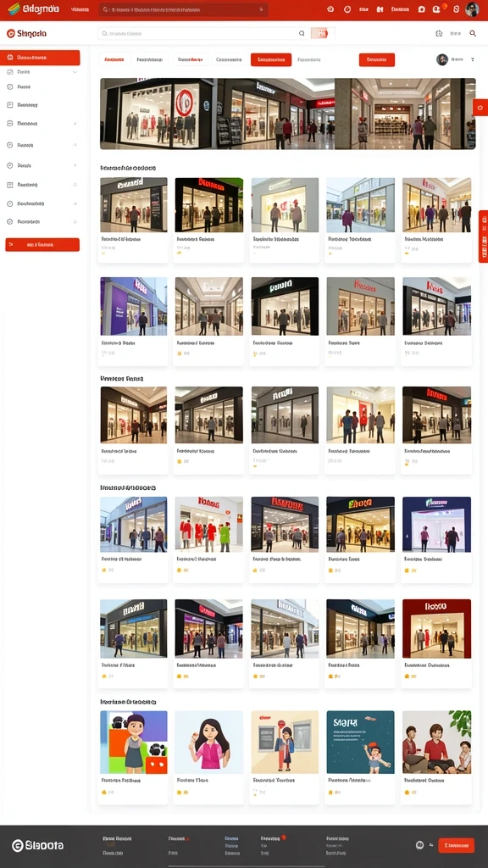Click the red button in the footer right corner
The image size is (488, 868).
(x=457, y=845)
